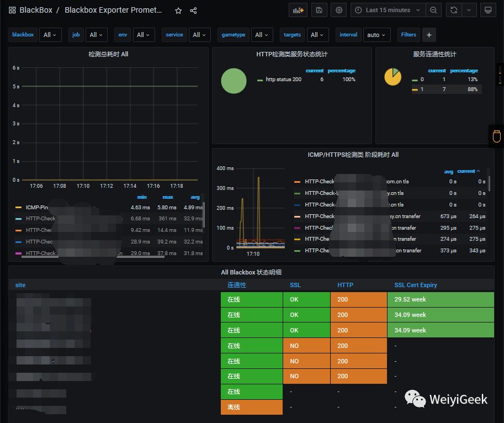
Task: Star the BlackBox dashboard
Action: [x=178, y=10]
